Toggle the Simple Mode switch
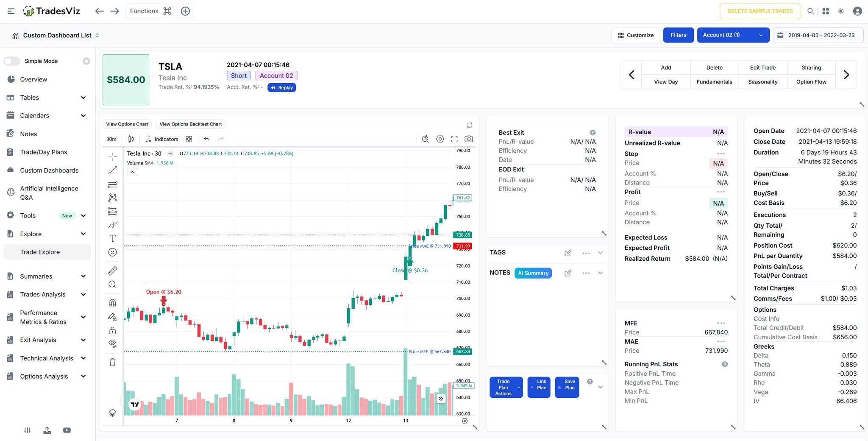This screenshot has width=868, height=441. point(12,61)
